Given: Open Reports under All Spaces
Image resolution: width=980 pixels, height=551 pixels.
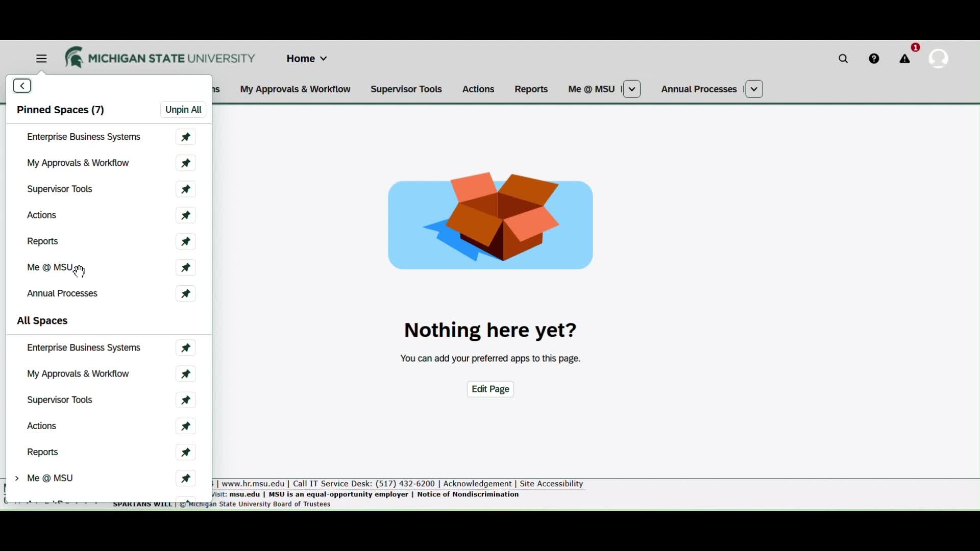Looking at the screenshot, I should pyautogui.click(x=43, y=453).
